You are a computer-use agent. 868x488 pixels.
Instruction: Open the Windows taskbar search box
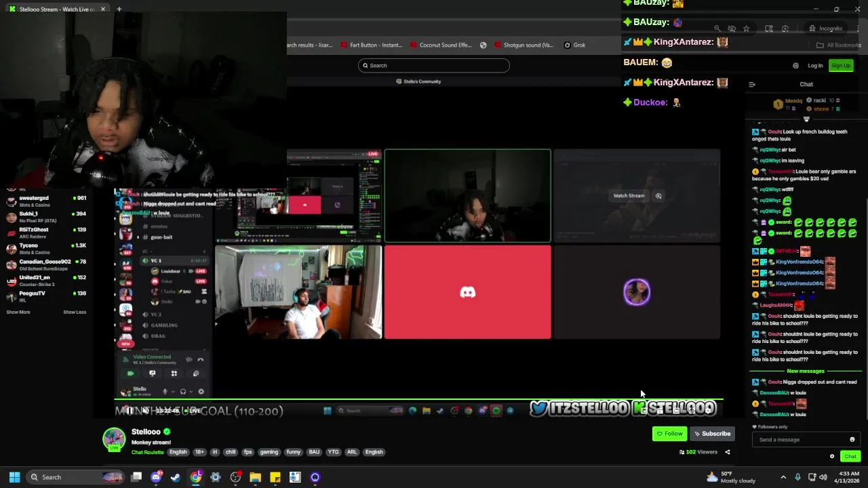click(75, 477)
